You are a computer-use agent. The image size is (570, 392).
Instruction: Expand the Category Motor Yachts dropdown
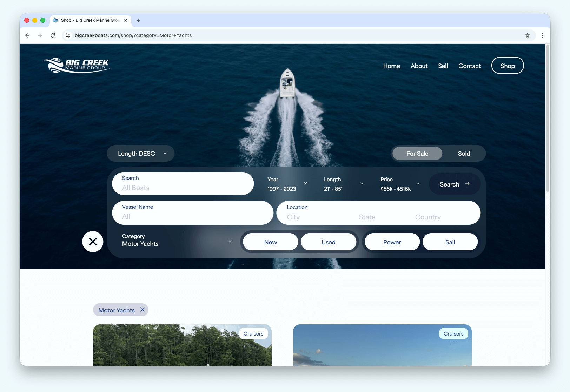177,241
